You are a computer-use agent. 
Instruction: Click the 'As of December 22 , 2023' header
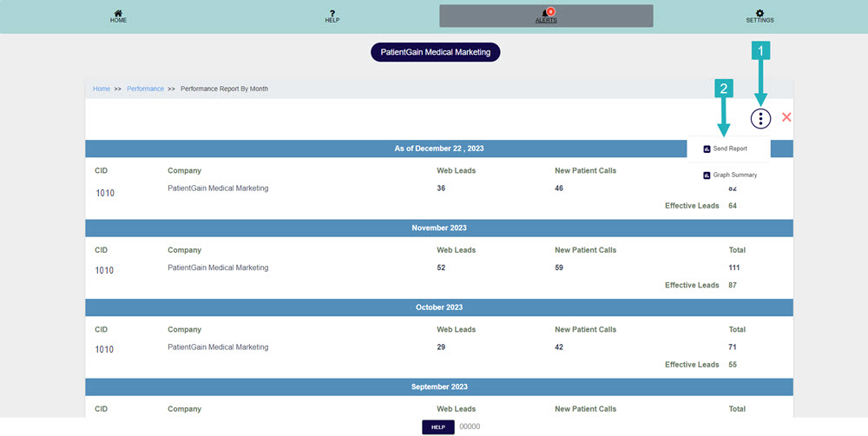coord(439,149)
